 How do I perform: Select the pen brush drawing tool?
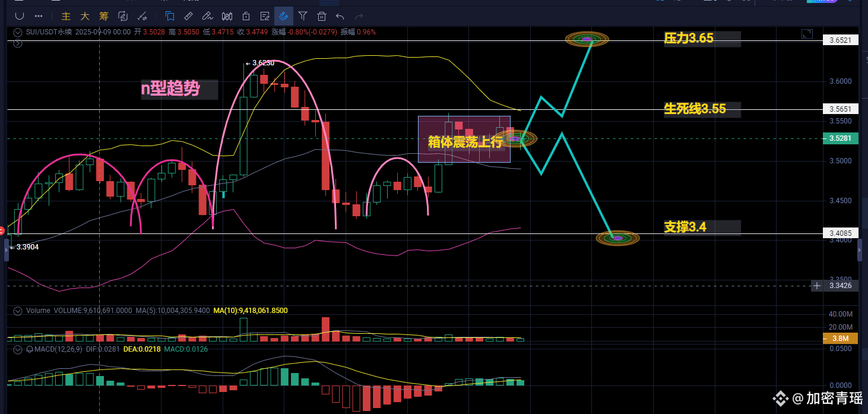(x=207, y=16)
